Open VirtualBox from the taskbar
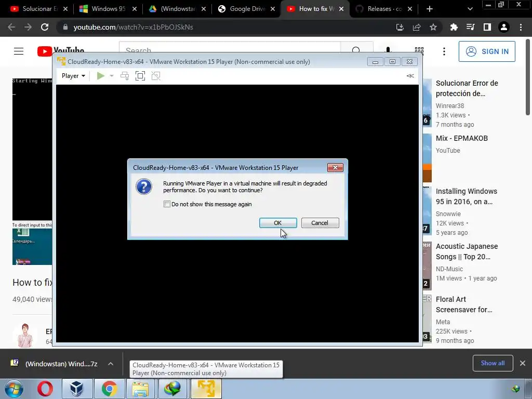This screenshot has width=532, height=399. pos(77,389)
